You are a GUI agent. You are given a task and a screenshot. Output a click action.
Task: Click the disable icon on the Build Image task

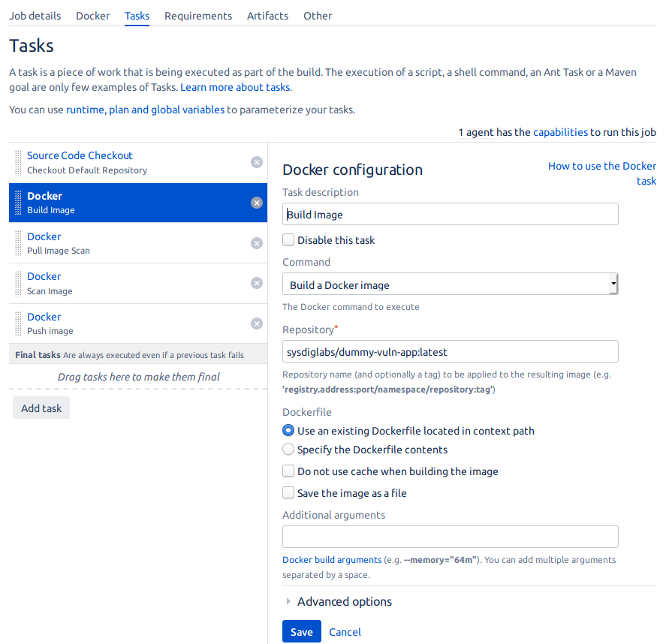[x=256, y=203]
